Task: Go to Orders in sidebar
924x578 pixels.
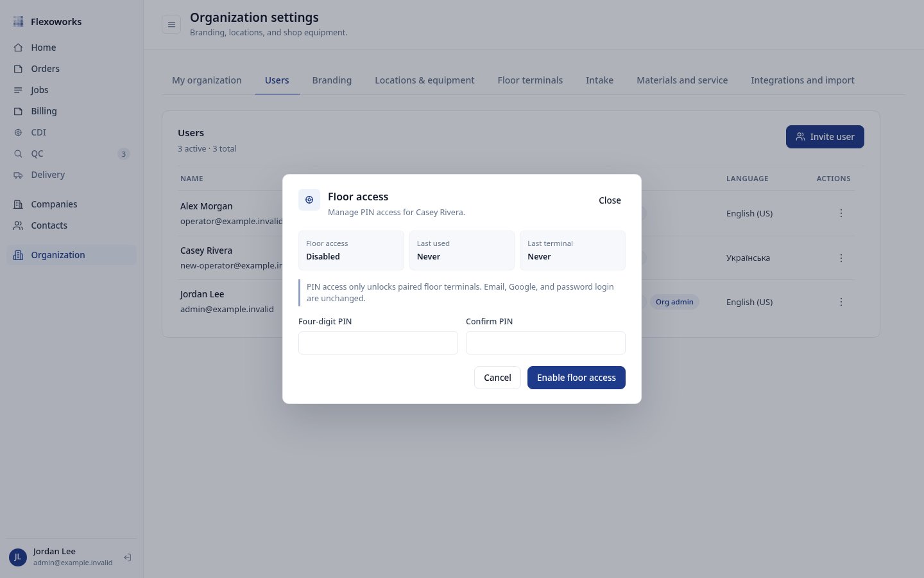Action: click(x=71, y=69)
